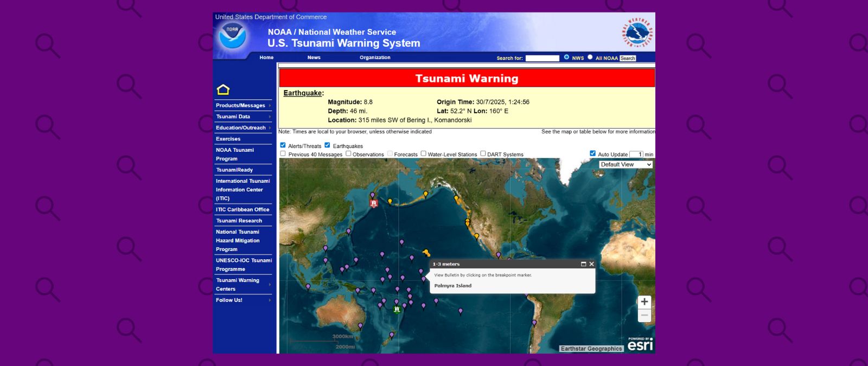This screenshot has width=868, height=366.
Task: Click the red Tsunami Warning banner
Action: click(467, 78)
